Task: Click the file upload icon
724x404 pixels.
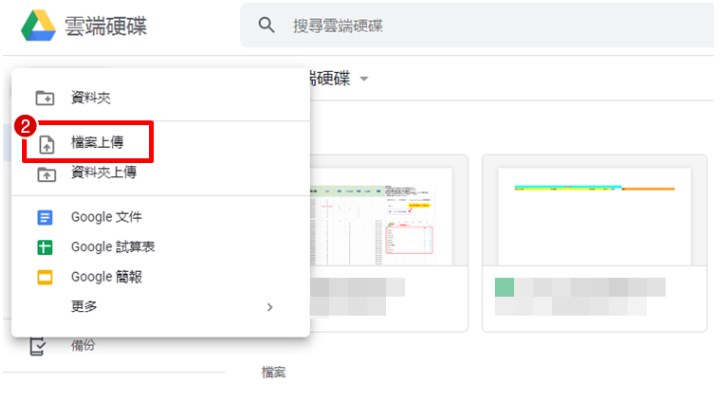Action: pyautogui.click(x=45, y=144)
